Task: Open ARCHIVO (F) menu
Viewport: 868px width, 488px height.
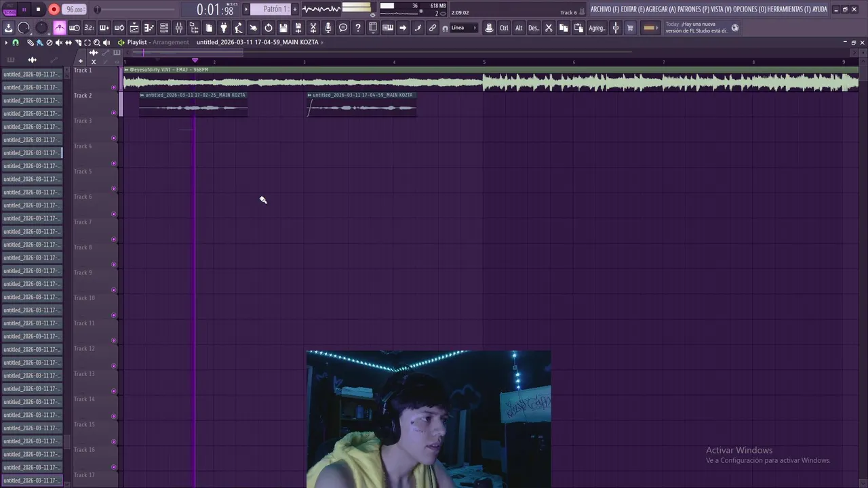Action: point(605,9)
